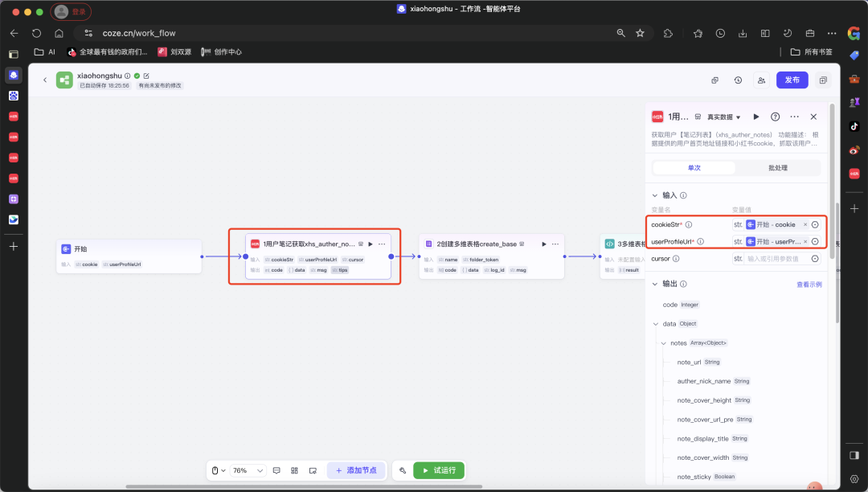868x492 pixels.
Task: Select the 开始 start node on canvas
Action: point(129,256)
